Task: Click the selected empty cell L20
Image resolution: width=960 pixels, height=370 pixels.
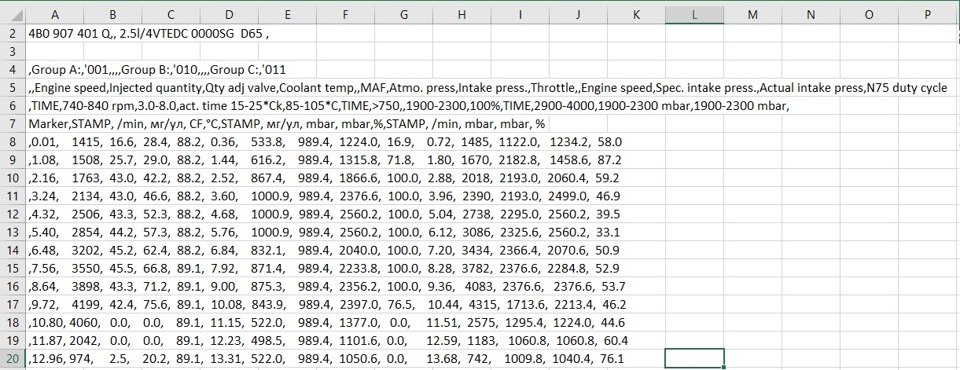Action: (x=694, y=358)
